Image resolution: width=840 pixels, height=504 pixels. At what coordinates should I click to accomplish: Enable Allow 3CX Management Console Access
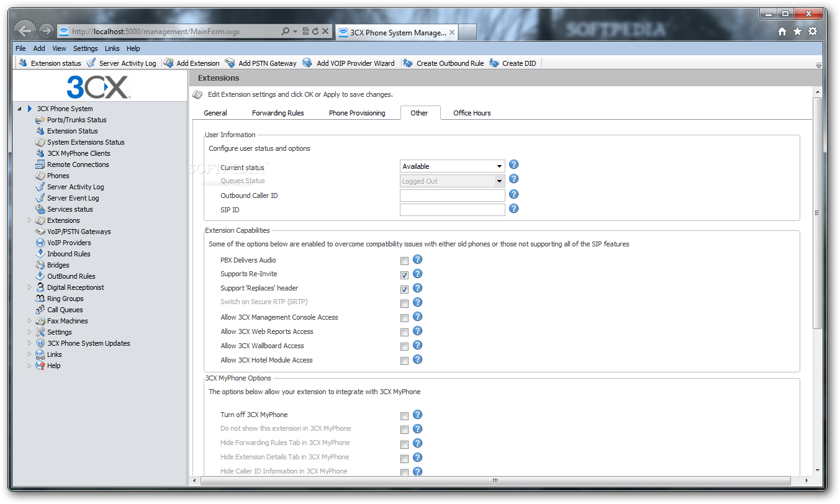[404, 318]
